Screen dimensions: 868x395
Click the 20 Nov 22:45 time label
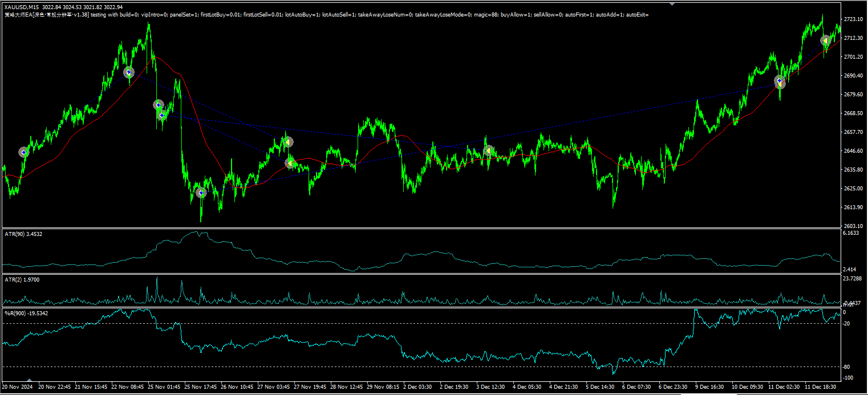(55, 386)
